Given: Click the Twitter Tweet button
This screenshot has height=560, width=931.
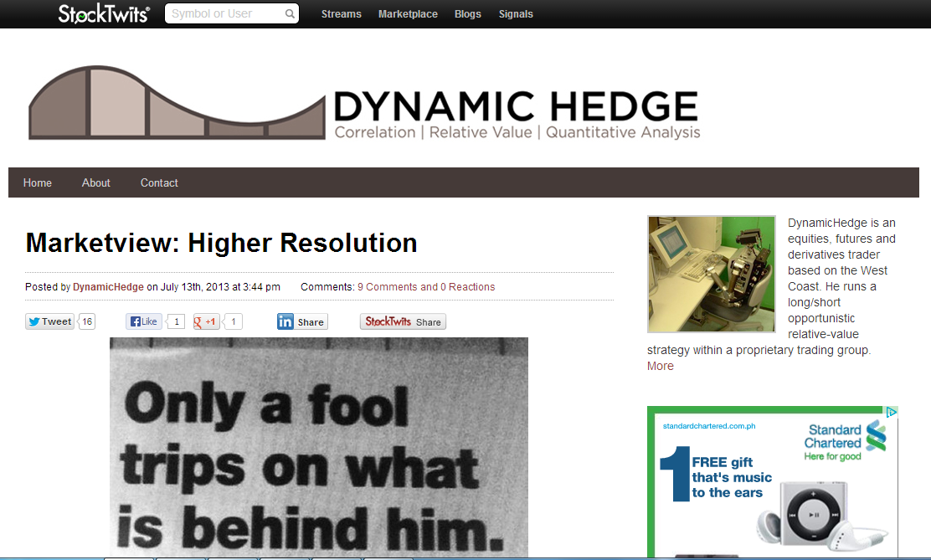Looking at the screenshot, I should pos(49,321).
